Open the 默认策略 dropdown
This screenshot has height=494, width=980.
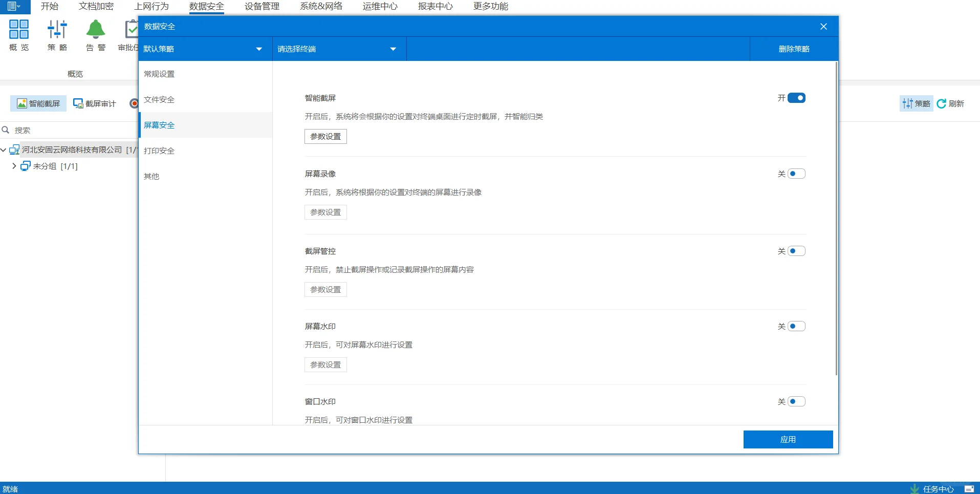point(204,49)
